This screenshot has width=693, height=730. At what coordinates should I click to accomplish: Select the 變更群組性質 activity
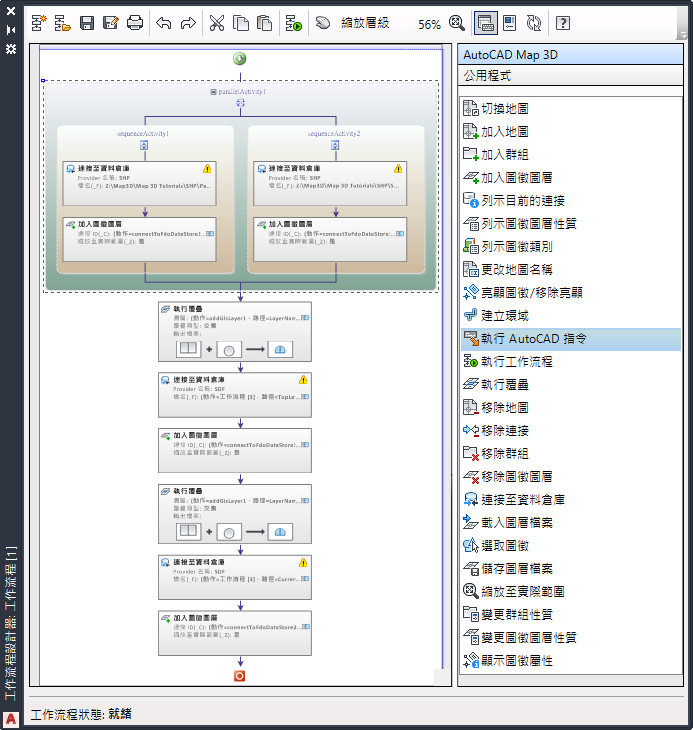coord(571,615)
